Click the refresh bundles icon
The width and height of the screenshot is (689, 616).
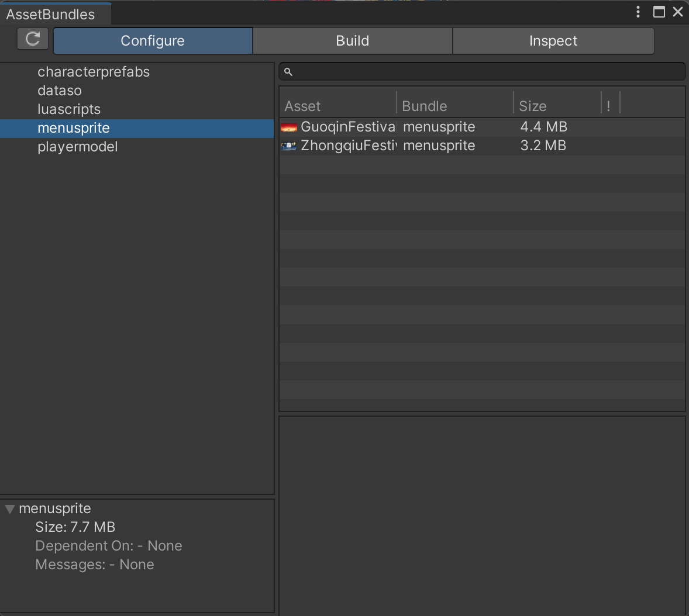click(33, 39)
